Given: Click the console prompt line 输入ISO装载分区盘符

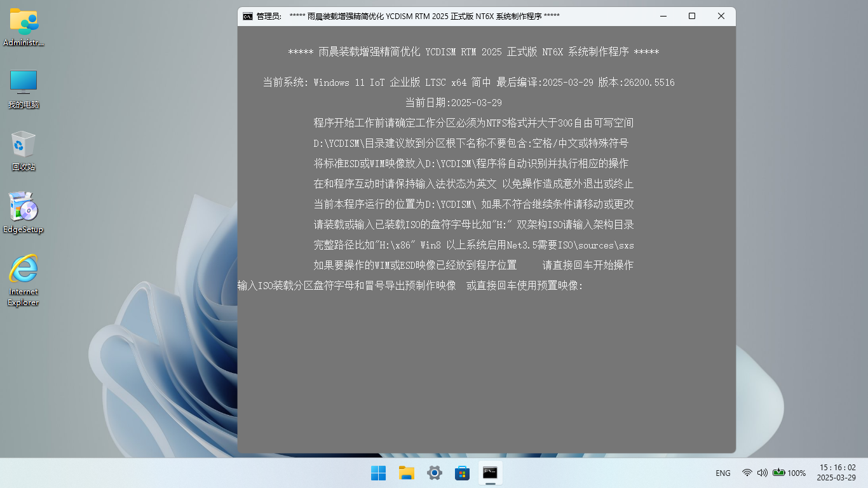Looking at the screenshot, I should click(410, 286).
